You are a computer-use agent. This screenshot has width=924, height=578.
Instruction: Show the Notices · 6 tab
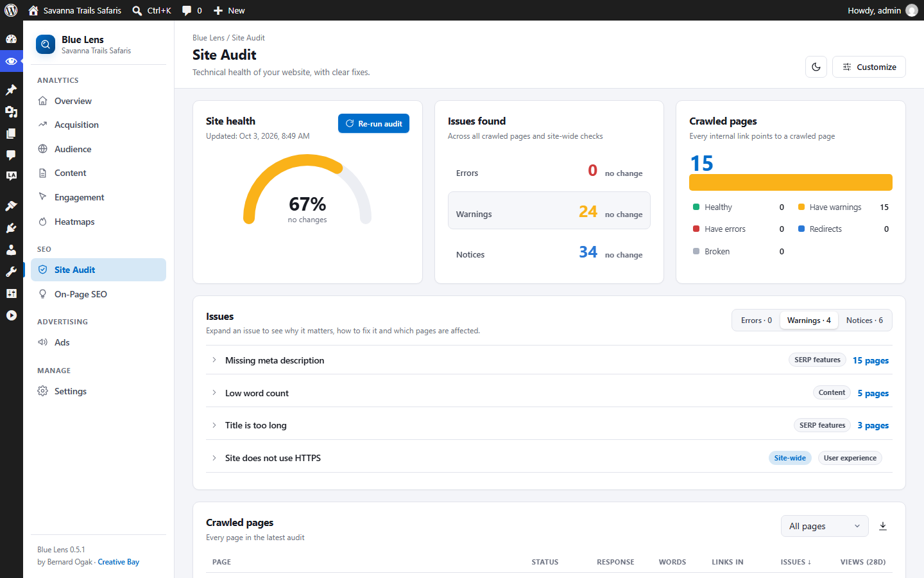pos(864,320)
